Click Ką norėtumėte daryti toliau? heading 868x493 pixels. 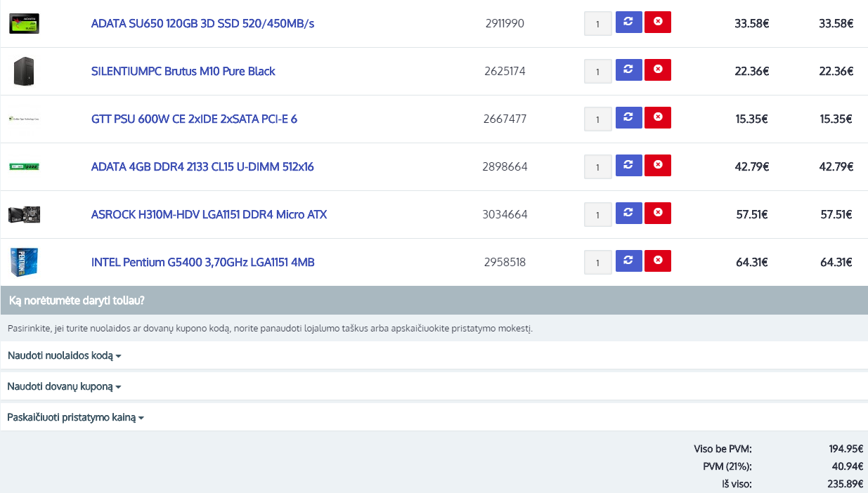click(x=77, y=301)
